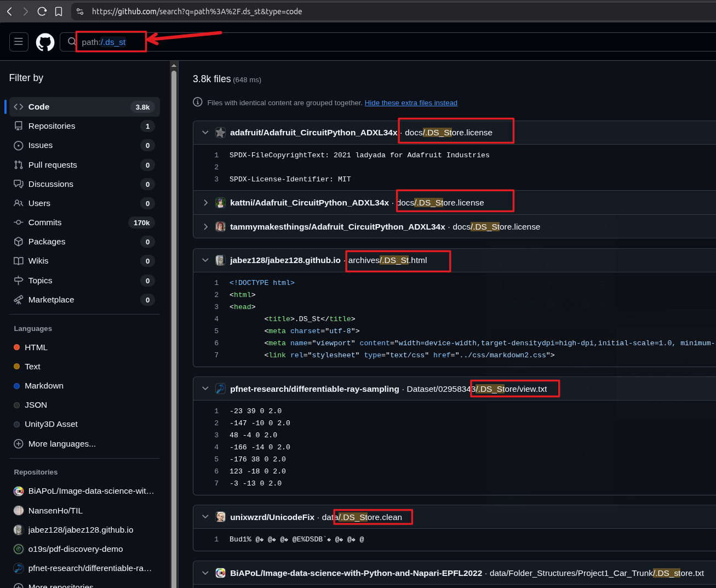
Task: Expand the tammymakesthings result entry
Action: [205, 226]
